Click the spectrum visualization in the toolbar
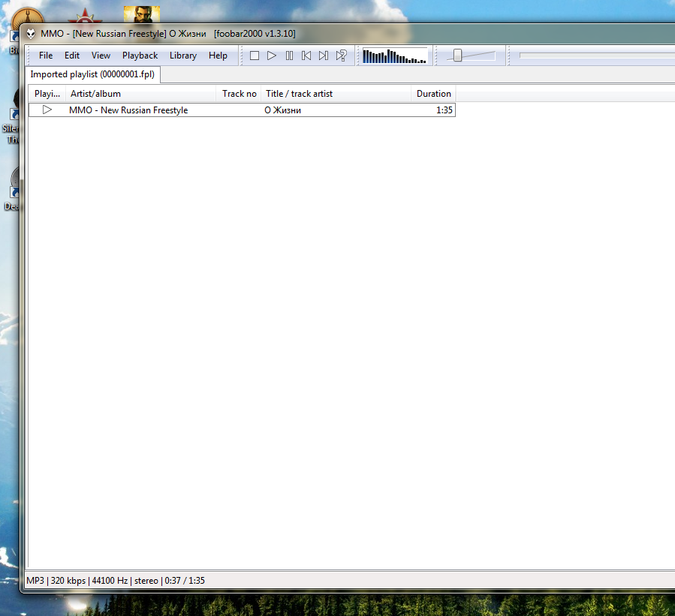675x616 pixels. (395, 56)
